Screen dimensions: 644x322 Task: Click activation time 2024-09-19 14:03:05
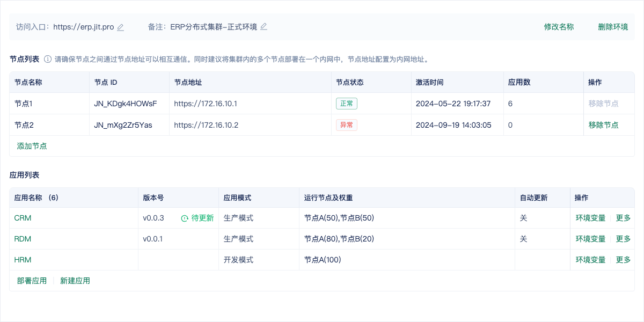[453, 125]
